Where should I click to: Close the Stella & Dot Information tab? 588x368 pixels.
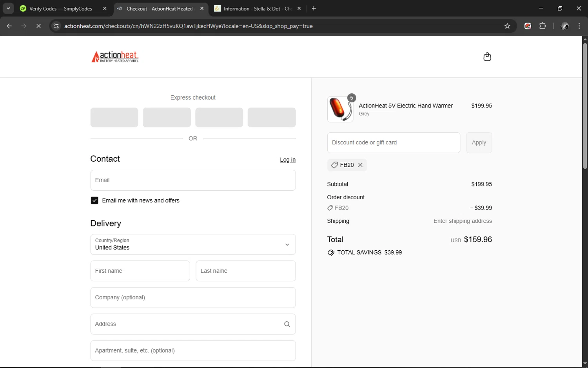click(x=299, y=8)
